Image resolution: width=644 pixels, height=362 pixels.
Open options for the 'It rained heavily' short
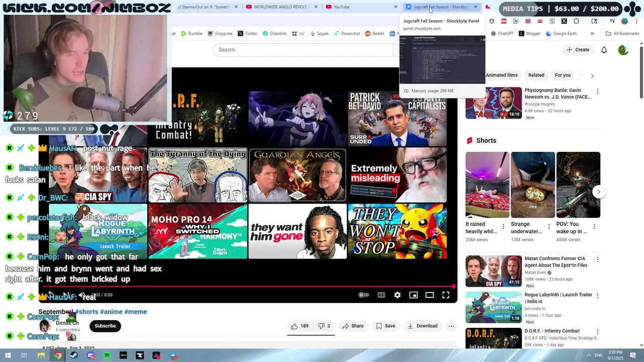504,227
